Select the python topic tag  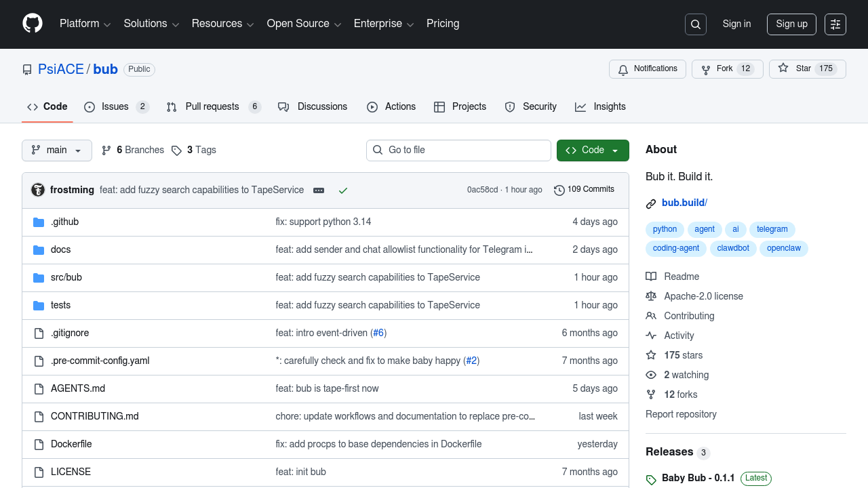click(665, 229)
